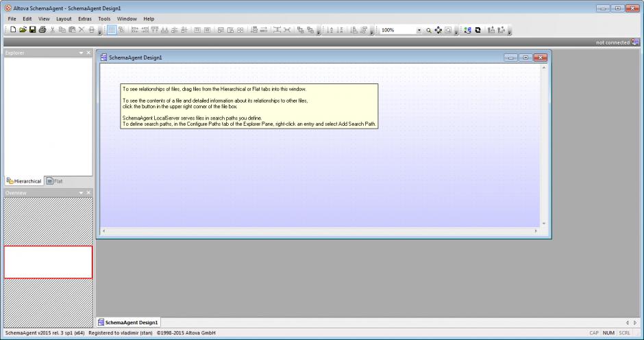644x340 pixels.
Task: Align bottom edges toolbar icon
Action: coord(164,30)
